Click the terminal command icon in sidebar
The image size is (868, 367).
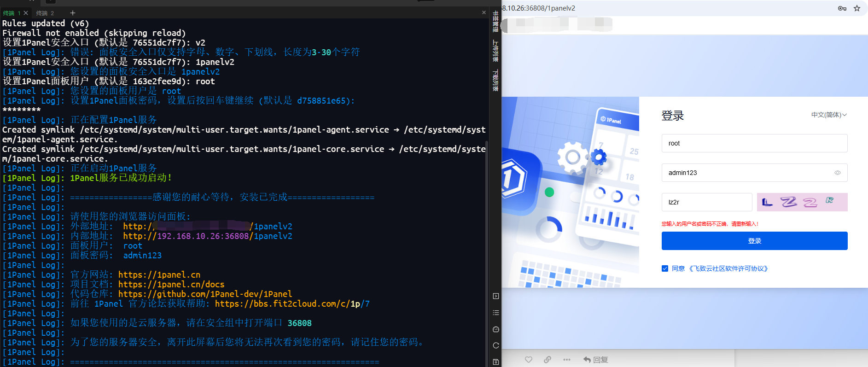496,296
